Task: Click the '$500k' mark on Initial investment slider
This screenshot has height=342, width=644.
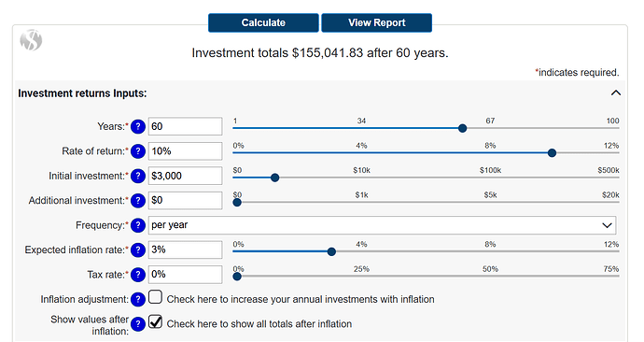Action: tap(609, 170)
